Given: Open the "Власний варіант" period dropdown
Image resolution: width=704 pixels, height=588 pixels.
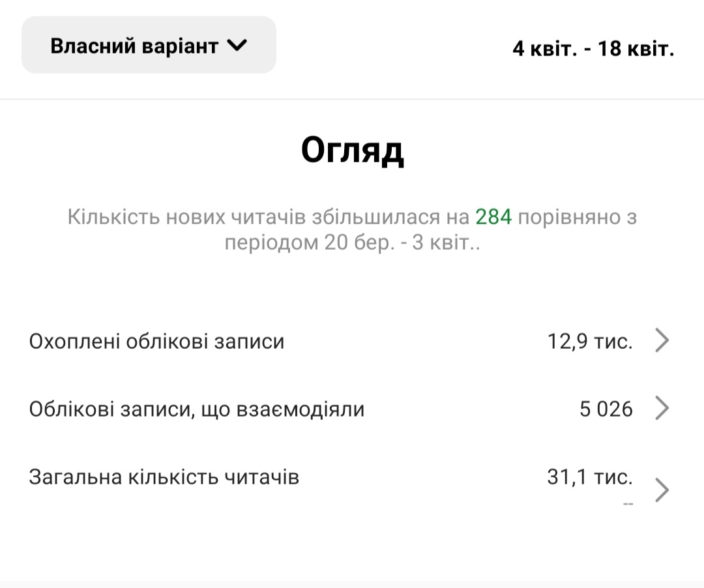Looking at the screenshot, I should coord(149,46).
